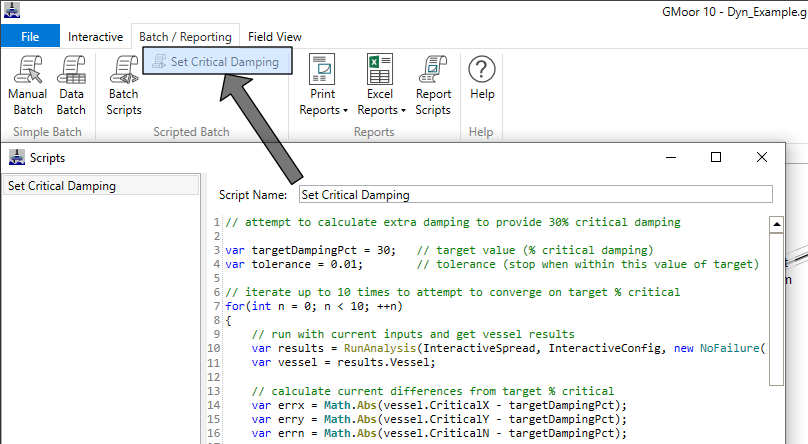Image resolution: width=808 pixels, height=444 pixels.
Task: Click the first comment line of the script
Action: pos(453,222)
